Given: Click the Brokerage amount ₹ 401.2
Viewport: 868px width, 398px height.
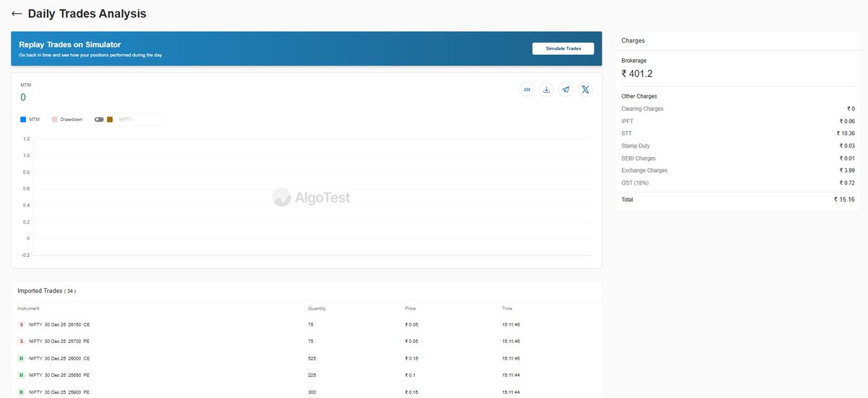Looking at the screenshot, I should (637, 74).
